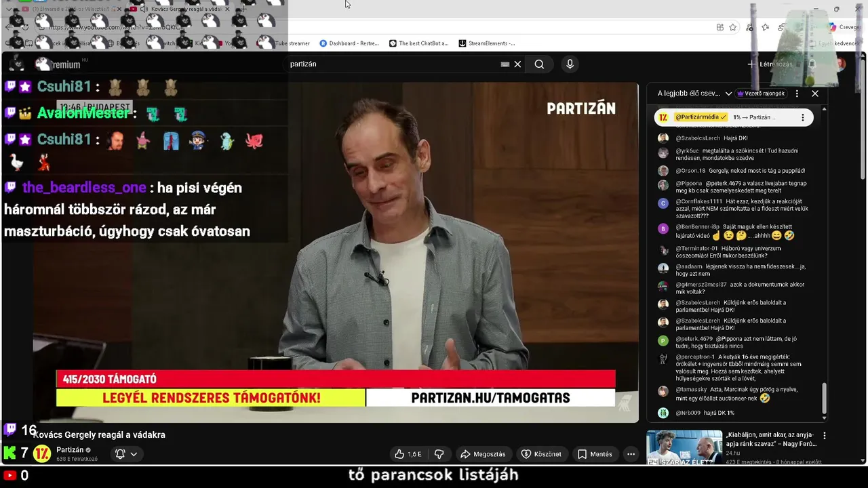The height and width of the screenshot is (488, 868).
Task: Open The best ChatBot bookmark
Action: click(418, 43)
